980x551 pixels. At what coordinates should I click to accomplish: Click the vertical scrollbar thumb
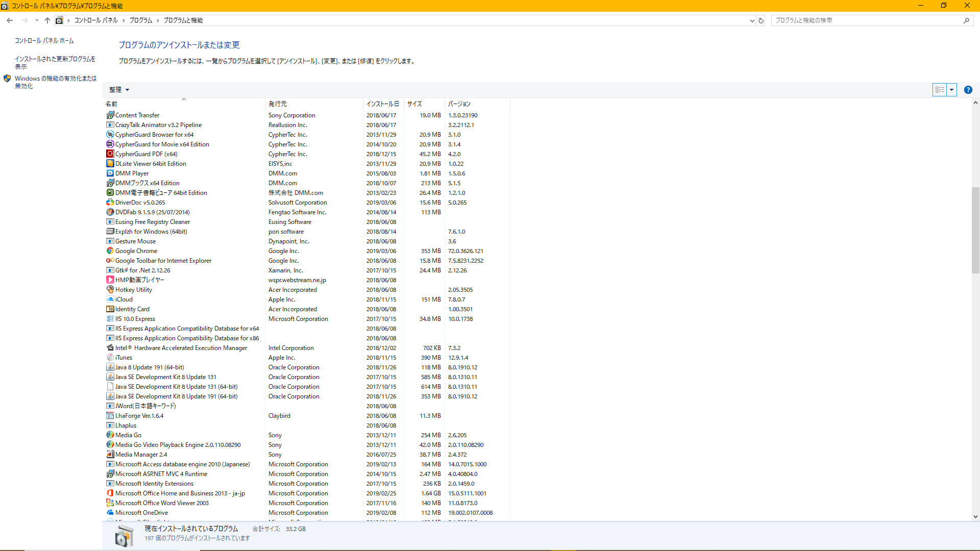tap(975, 230)
